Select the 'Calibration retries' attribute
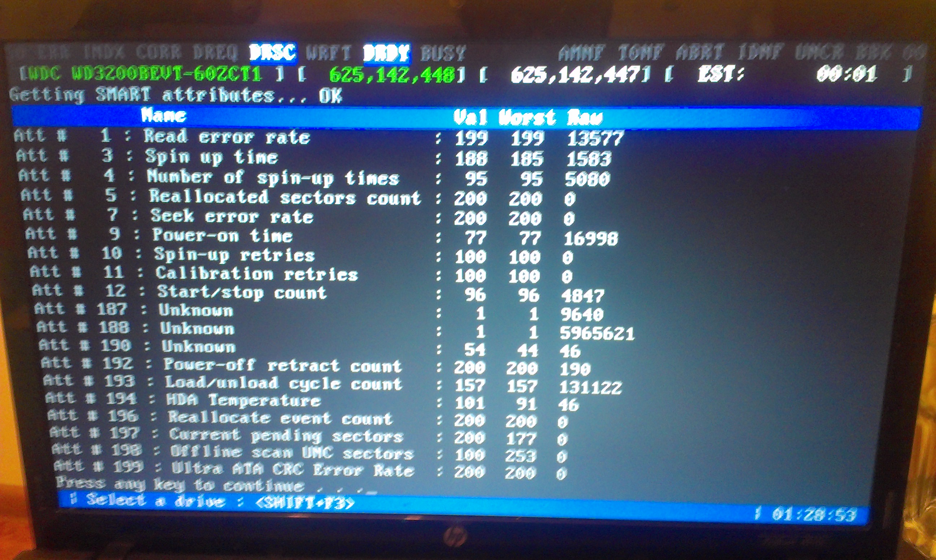 point(257,274)
